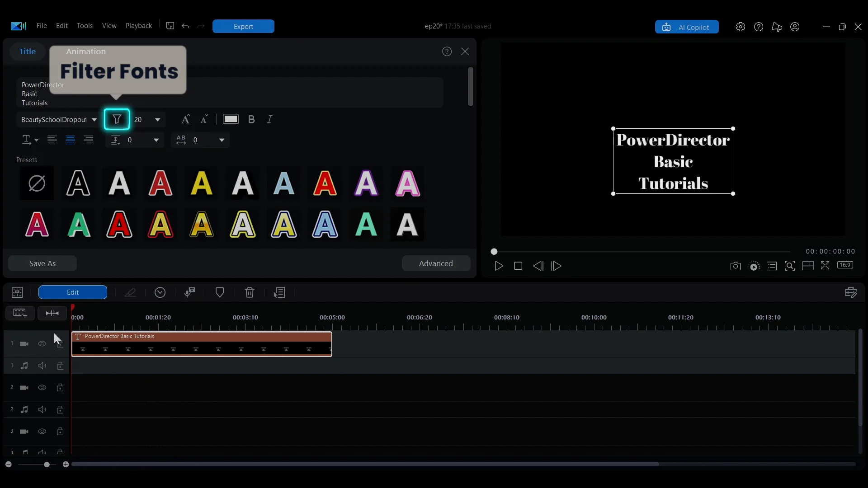Screen dimensions: 868x488
Task: Open help question mark in top bar
Action: [x=759, y=27]
